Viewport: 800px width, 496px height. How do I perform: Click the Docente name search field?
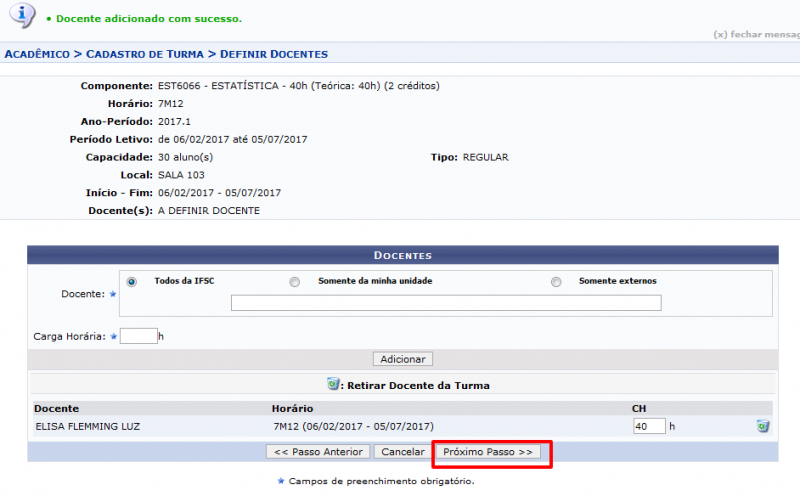pos(446,303)
